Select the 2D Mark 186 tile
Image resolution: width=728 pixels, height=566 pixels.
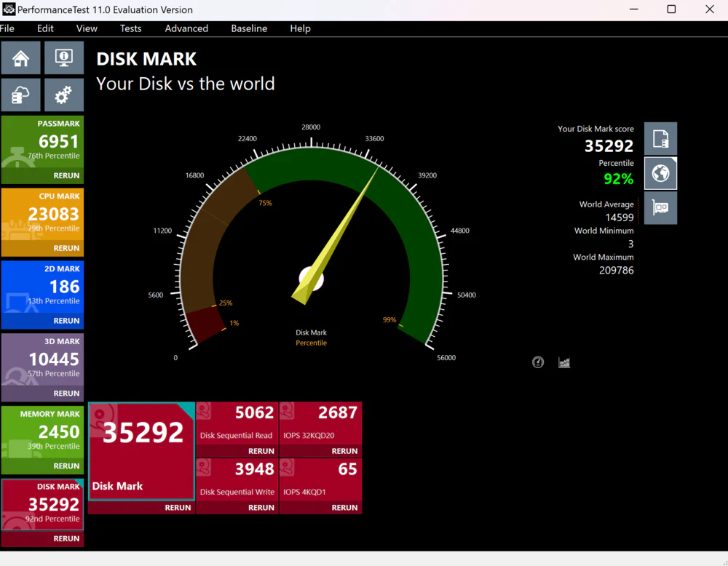point(43,287)
